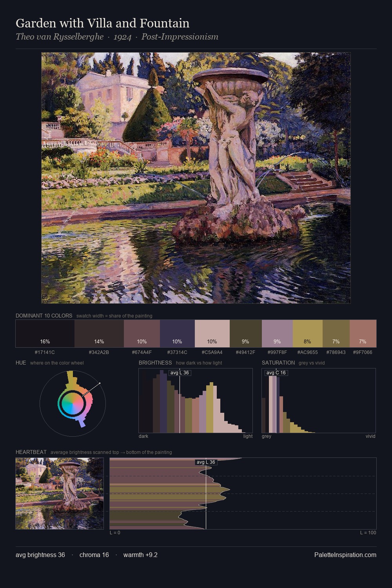The image size is (392, 588).
Task: Click the 'HEARTBEAT' section heading
Action: (31, 452)
